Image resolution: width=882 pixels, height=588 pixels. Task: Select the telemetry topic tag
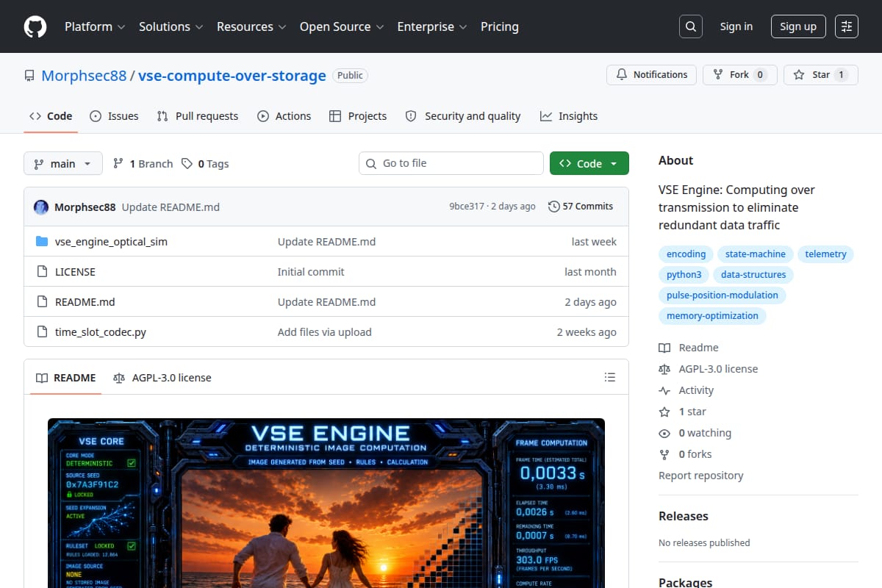[825, 254]
